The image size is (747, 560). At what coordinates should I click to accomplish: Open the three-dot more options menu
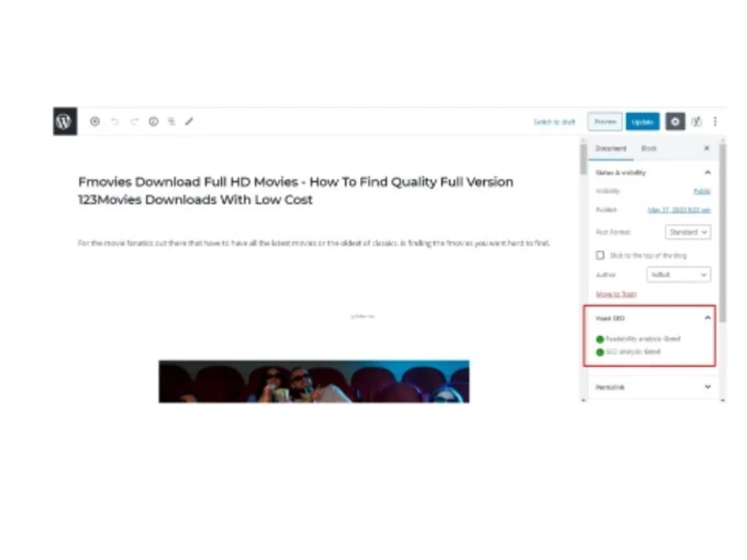[715, 122]
